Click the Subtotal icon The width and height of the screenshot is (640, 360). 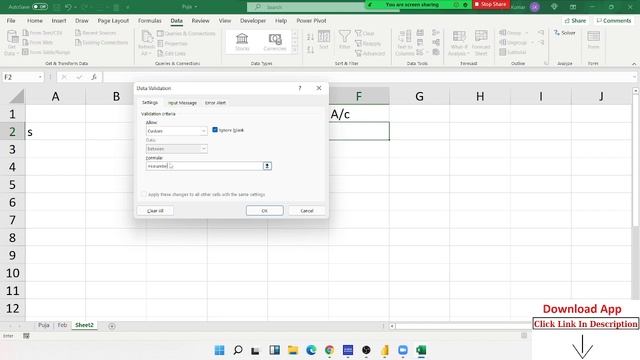point(513,52)
